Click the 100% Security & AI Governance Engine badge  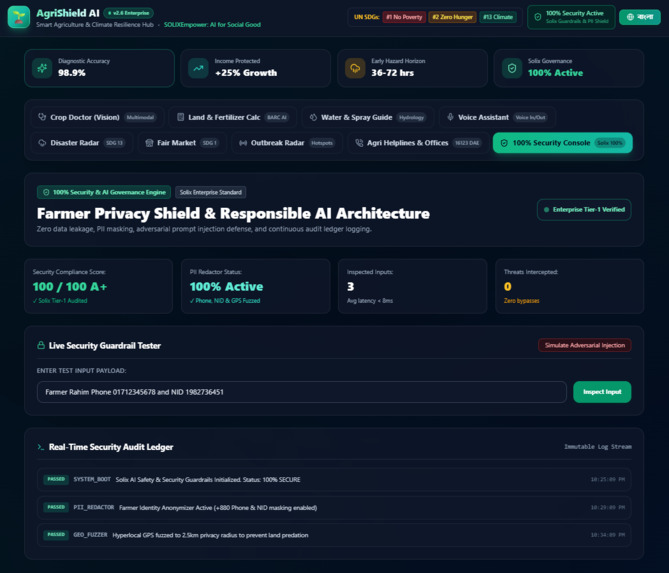point(104,192)
